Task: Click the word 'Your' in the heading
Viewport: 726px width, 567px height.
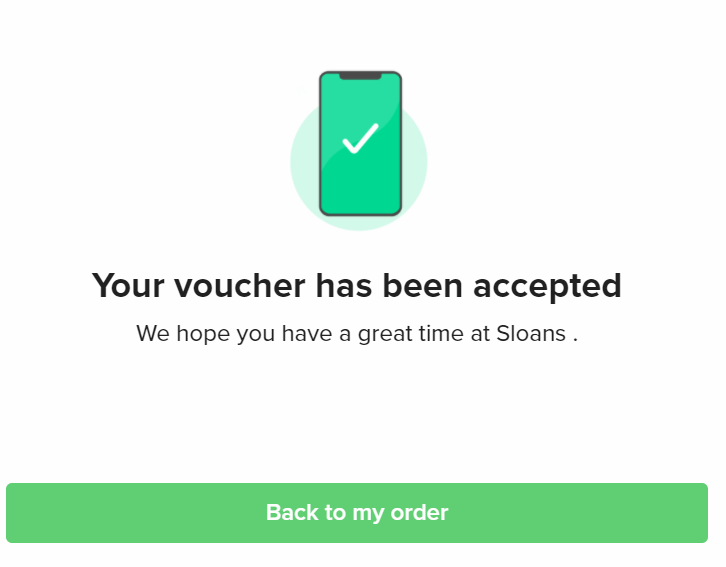Action: [128, 286]
